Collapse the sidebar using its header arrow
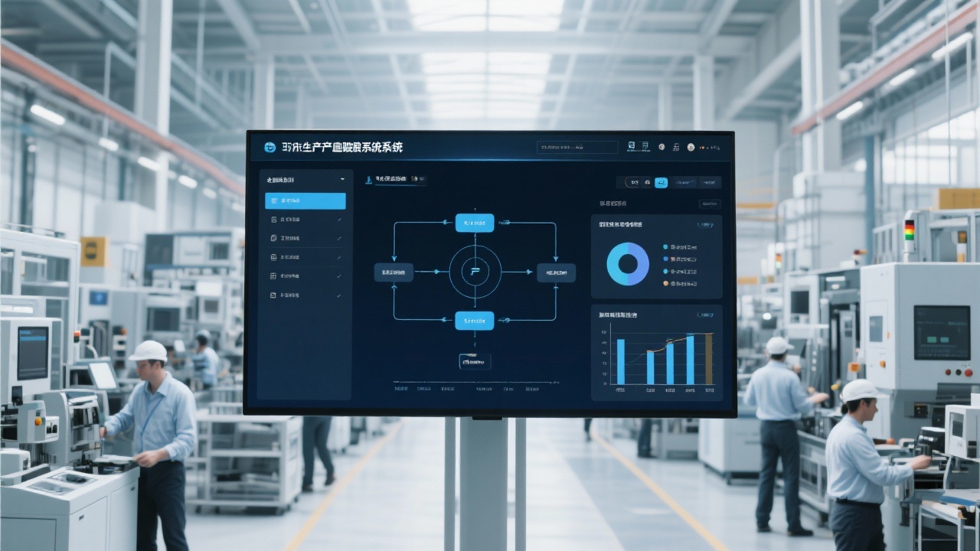This screenshot has height=551, width=980. pos(342,180)
